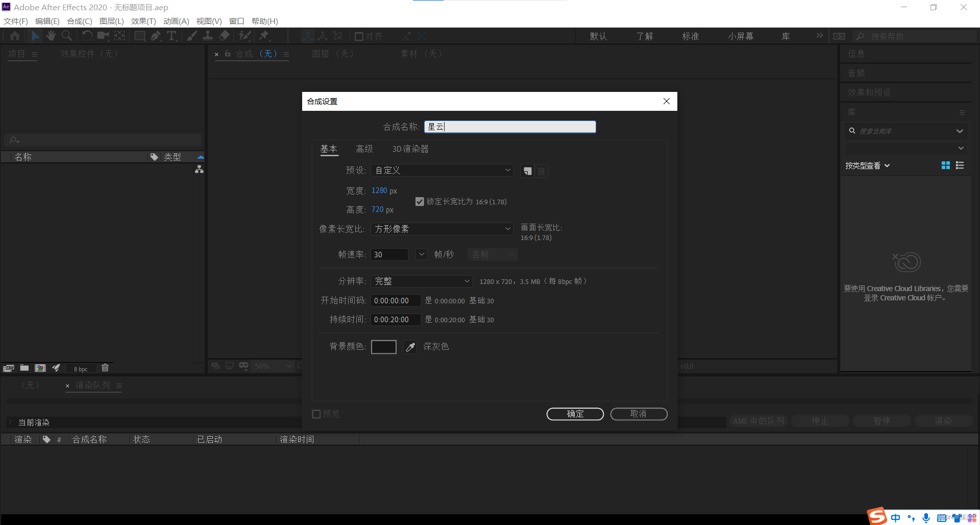Click the microphone icon in IME bar

point(926,518)
